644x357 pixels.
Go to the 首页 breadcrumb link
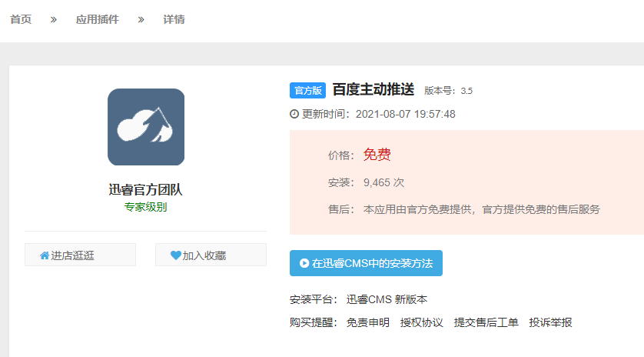pos(21,19)
